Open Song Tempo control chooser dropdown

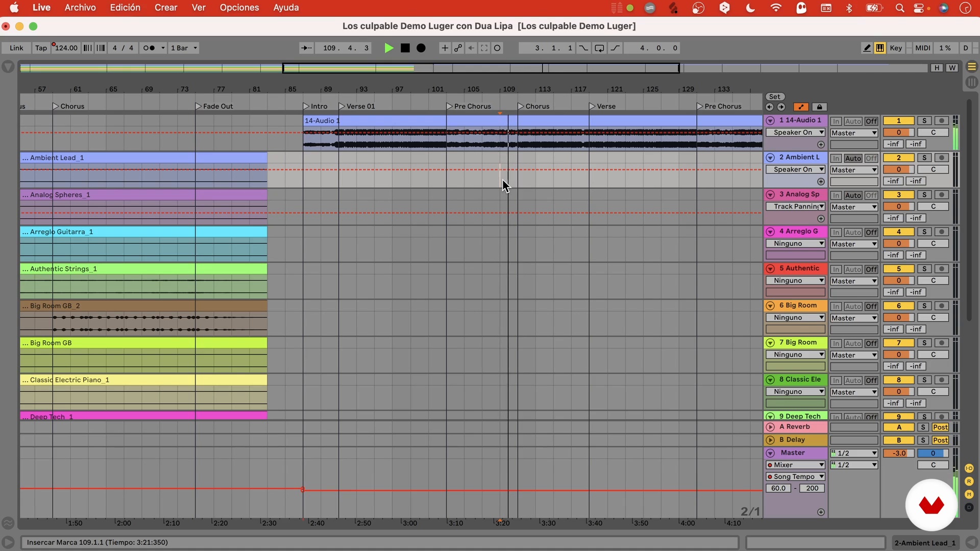[x=795, y=477]
